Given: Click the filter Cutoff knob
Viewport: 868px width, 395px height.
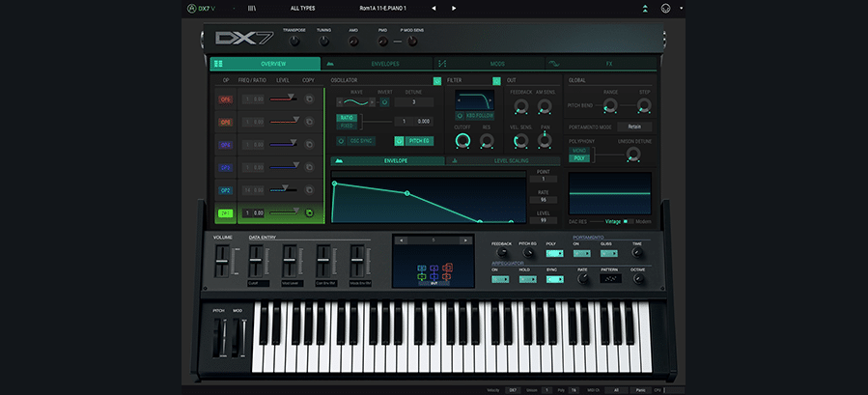Looking at the screenshot, I should pyautogui.click(x=462, y=141).
